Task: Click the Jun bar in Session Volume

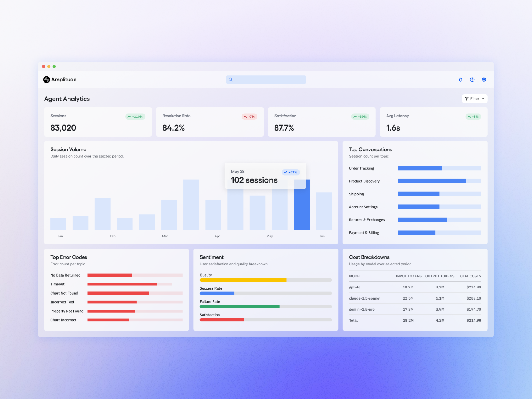Action: (324, 211)
